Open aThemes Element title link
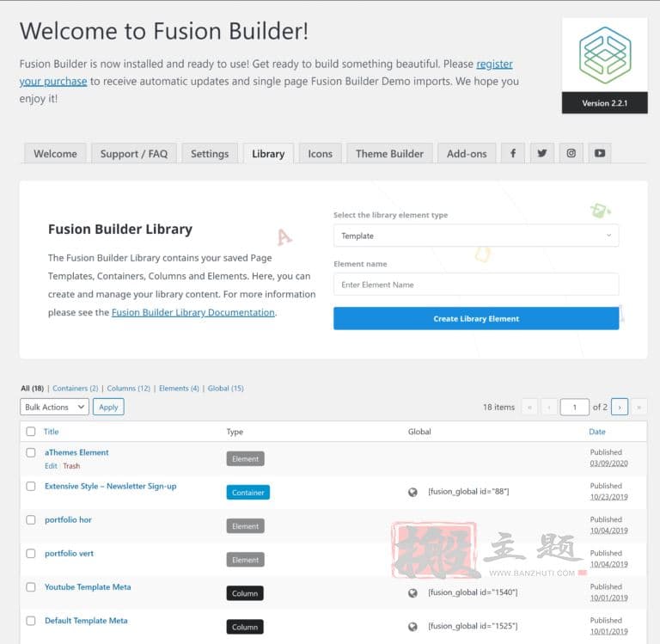 pos(76,453)
